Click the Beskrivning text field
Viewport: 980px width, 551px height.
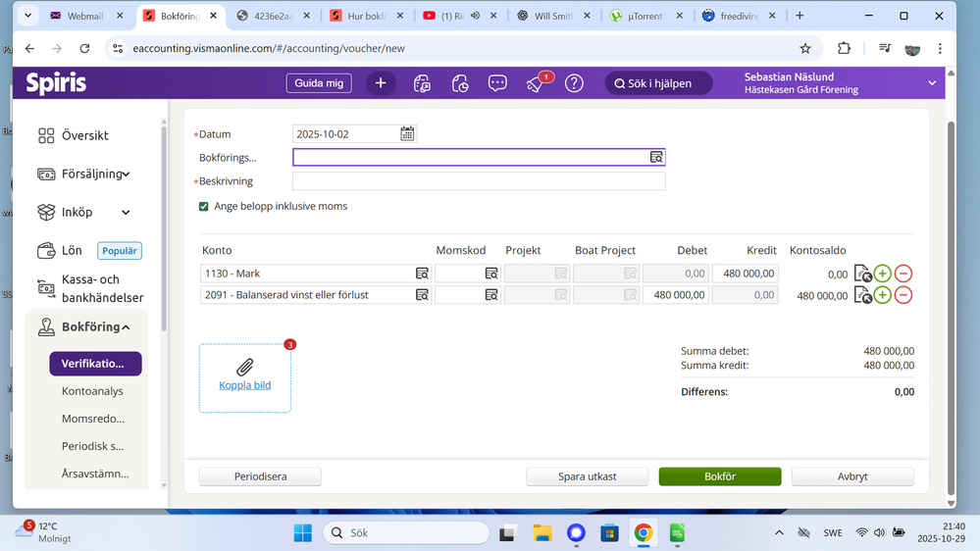coord(479,181)
